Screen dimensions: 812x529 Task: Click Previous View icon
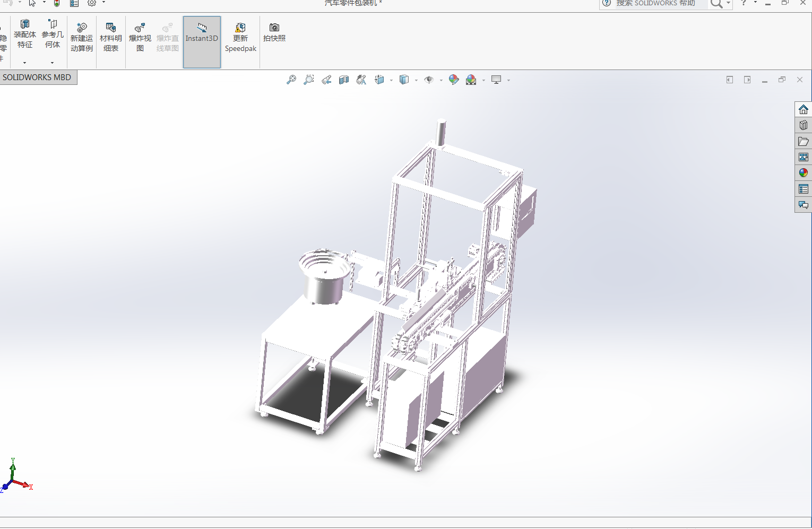(x=326, y=80)
